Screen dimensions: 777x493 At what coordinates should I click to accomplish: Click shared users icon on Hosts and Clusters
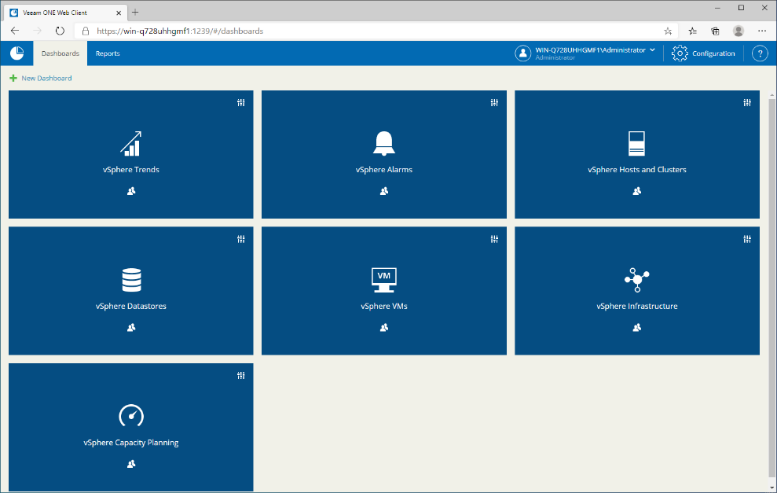point(637,191)
